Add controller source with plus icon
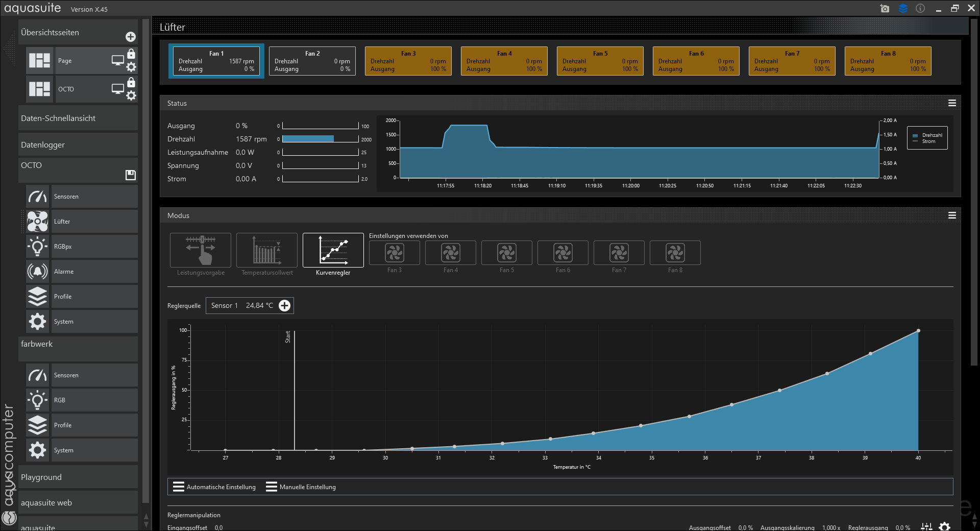Viewport: 980px width, 531px height. [x=284, y=305]
